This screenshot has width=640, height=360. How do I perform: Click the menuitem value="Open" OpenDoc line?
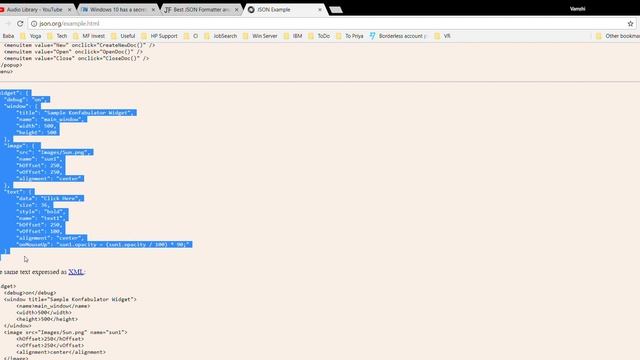pyautogui.click(x=73, y=52)
